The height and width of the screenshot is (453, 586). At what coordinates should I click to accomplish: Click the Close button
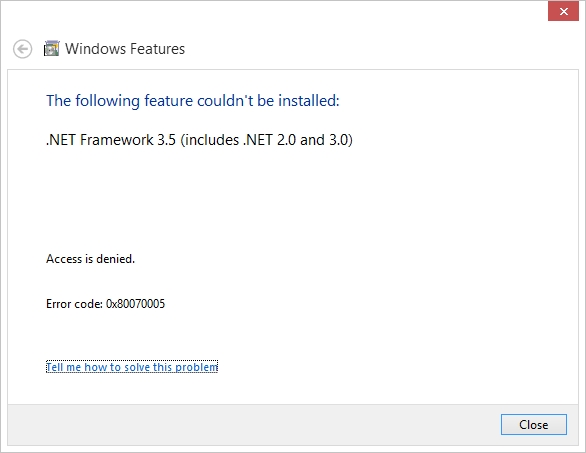(x=534, y=425)
